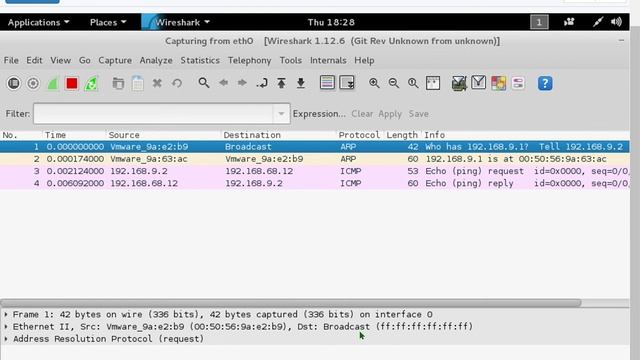Open the capture interfaces list icon
Viewport: 640px width, 360px height.
(x=13, y=83)
